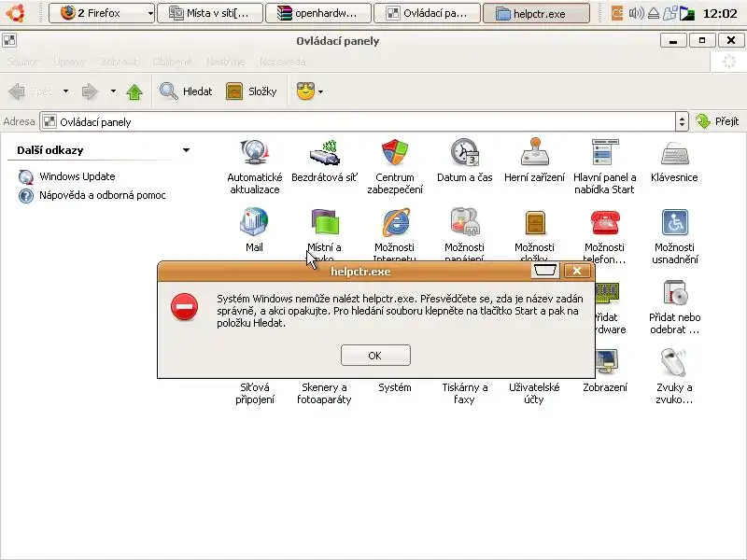Open Přidat nebo odebrat programy icon
Image resolution: width=747 pixels, height=560 pixels.
pos(674,306)
